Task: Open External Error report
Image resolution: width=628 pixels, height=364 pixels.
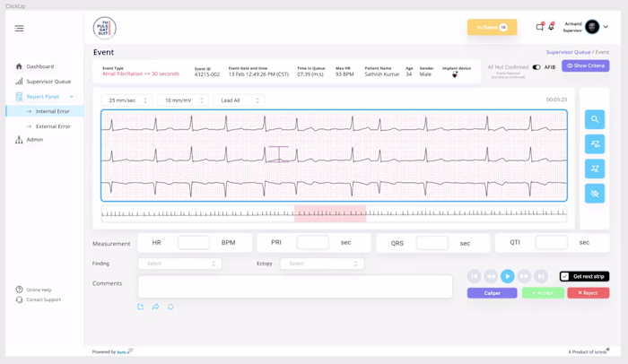Action: tap(53, 126)
